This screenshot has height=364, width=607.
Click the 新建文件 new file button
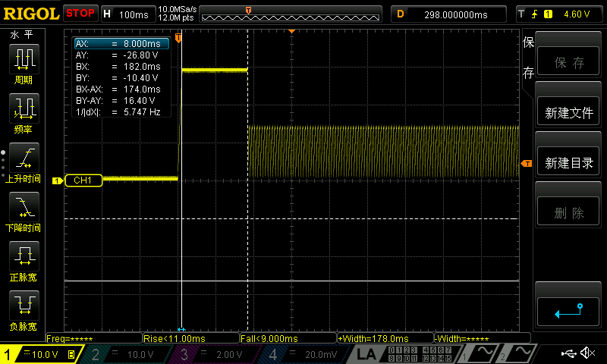(568, 112)
